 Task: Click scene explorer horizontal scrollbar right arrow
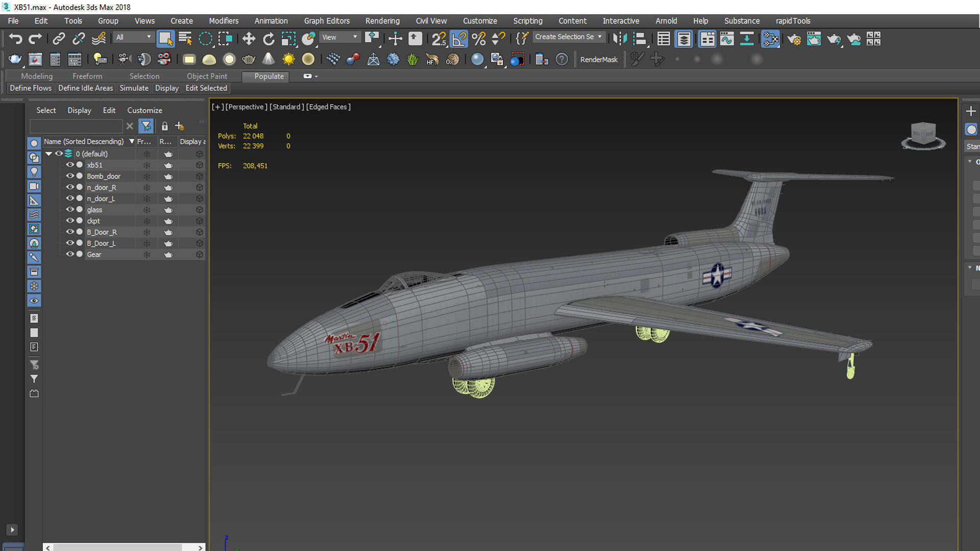tap(200, 547)
